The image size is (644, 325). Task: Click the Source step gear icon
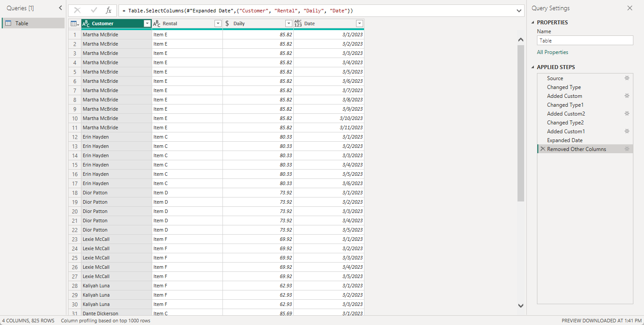627,78
